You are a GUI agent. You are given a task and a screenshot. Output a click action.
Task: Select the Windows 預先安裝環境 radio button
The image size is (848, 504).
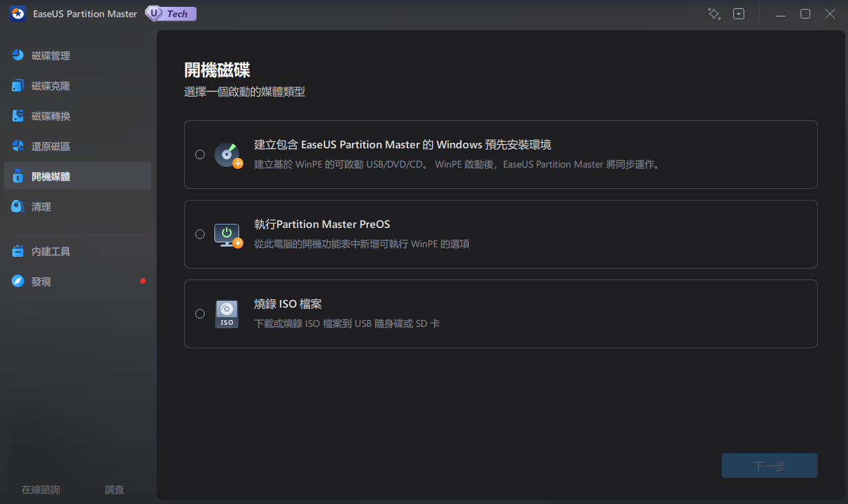(x=200, y=154)
